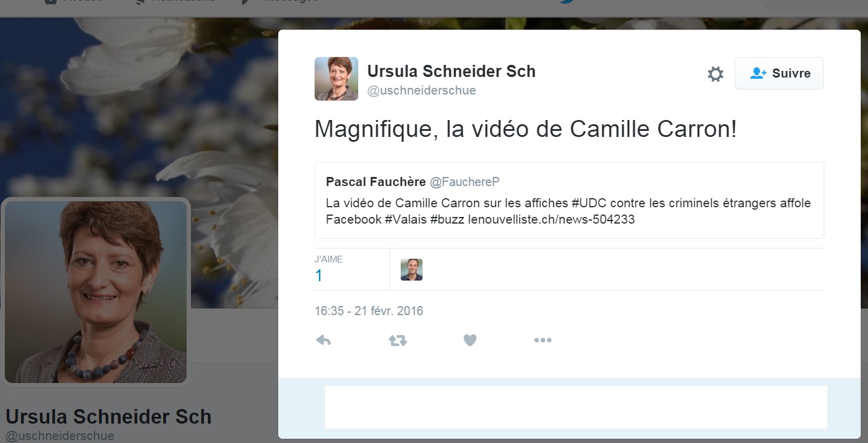Viewport: 868px width, 443px height.
Task: Click the reply arrow icon under the tweet
Action: click(x=324, y=340)
